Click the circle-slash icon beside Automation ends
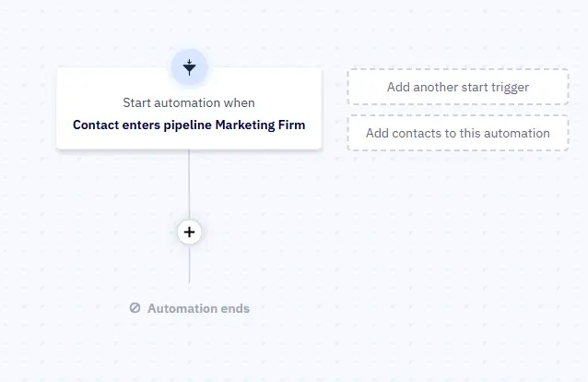This screenshot has width=588, height=382. 135,308
